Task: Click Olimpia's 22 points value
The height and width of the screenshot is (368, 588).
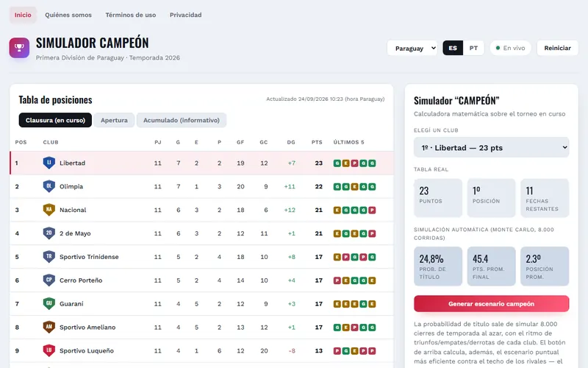Action: pos(319,186)
